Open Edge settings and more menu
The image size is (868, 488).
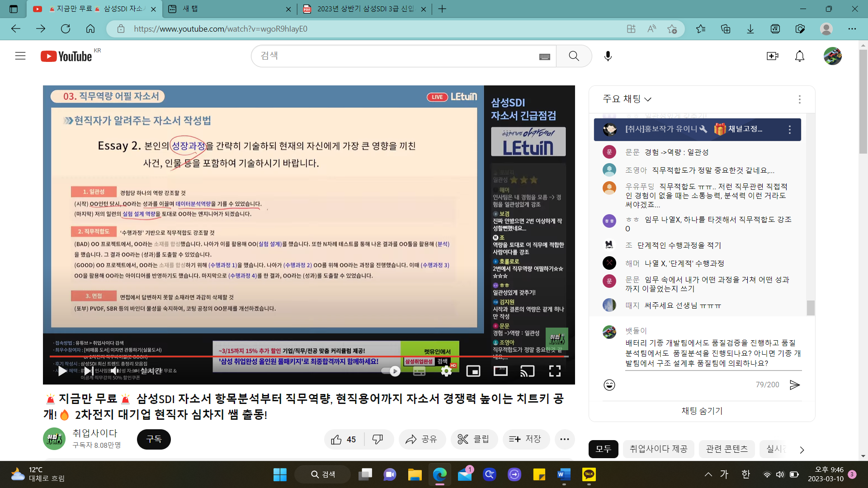[x=852, y=29]
